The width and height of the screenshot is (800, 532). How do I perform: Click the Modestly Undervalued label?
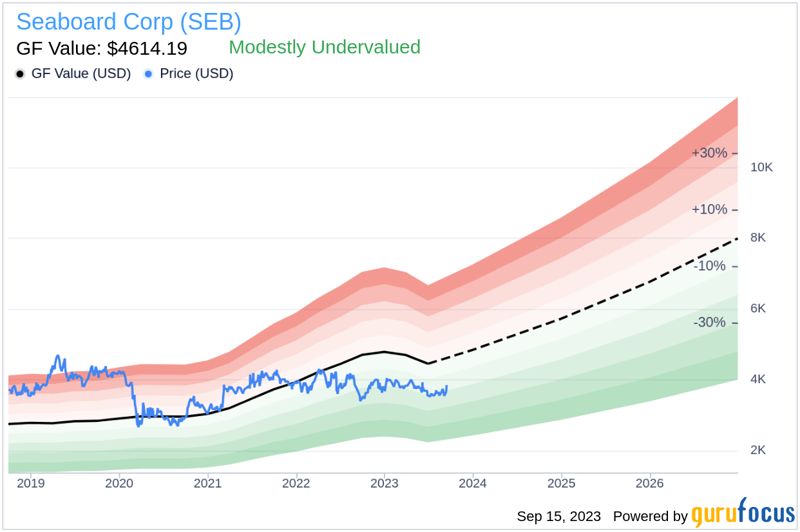(325, 47)
